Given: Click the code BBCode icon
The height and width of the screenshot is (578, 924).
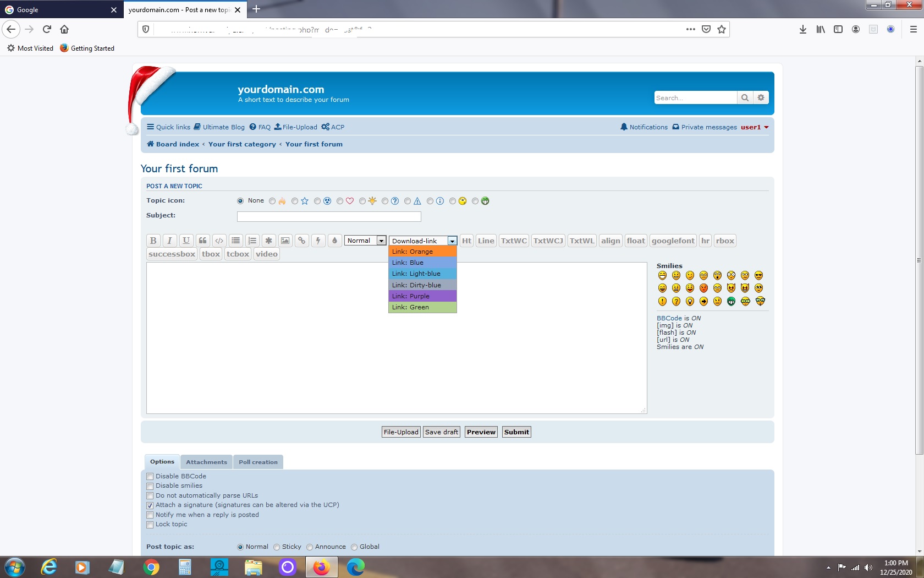Looking at the screenshot, I should click(x=219, y=241).
